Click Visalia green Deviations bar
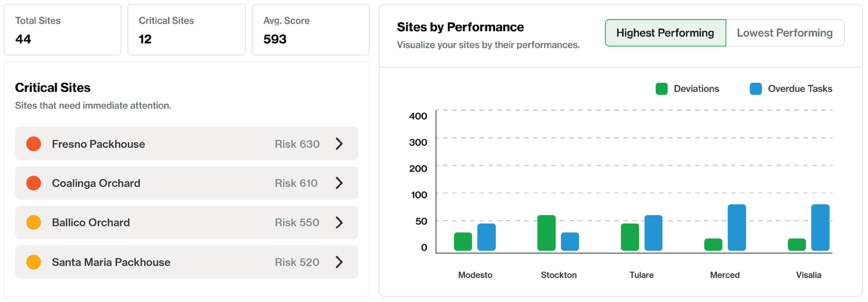 pos(797,245)
